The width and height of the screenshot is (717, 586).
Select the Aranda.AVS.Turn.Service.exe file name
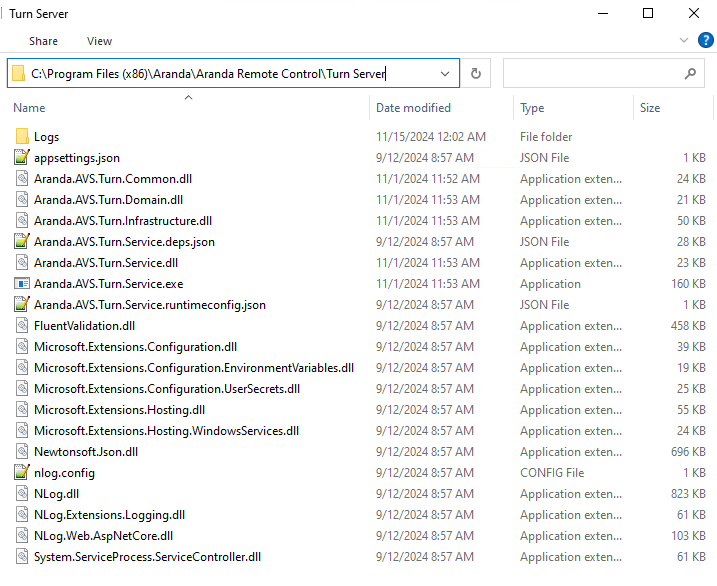(108, 284)
